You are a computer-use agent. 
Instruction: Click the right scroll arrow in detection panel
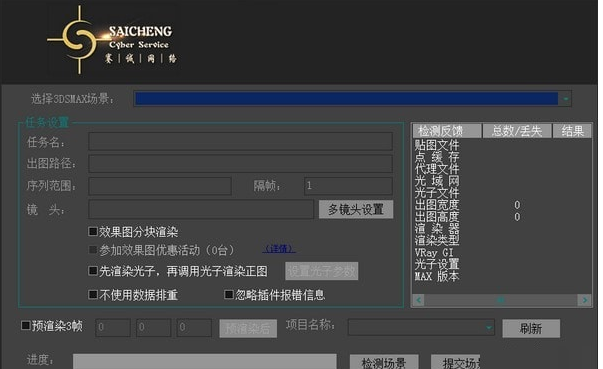click(x=585, y=300)
